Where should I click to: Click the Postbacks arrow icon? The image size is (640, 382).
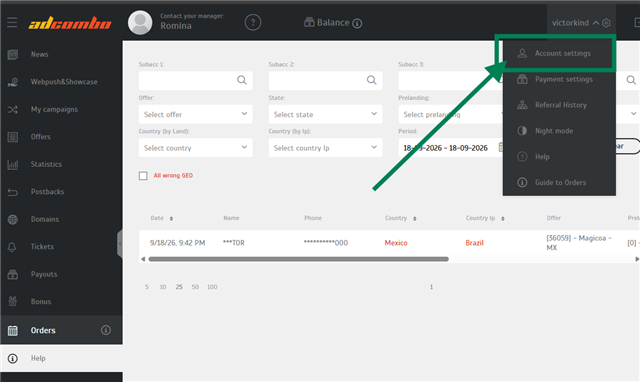[x=13, y=192]
